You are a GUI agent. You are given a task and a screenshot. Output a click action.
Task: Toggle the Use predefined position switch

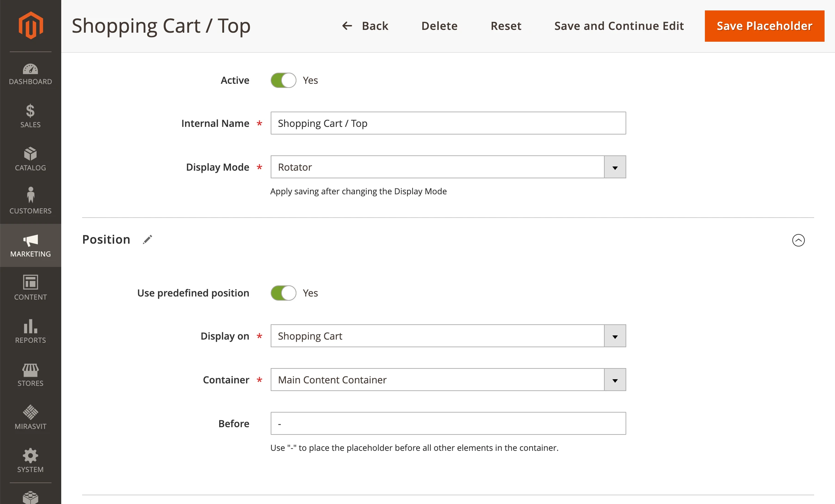coord(284,293)
